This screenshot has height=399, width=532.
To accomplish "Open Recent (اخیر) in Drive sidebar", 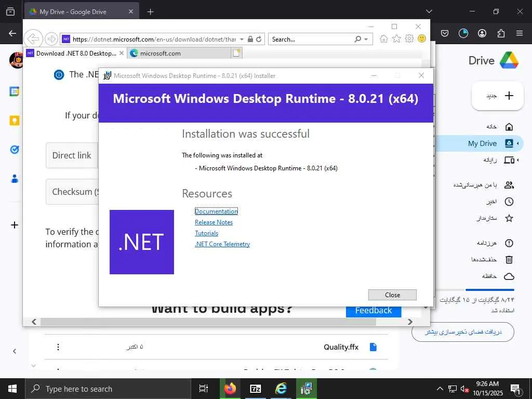I will click(500, 202).
